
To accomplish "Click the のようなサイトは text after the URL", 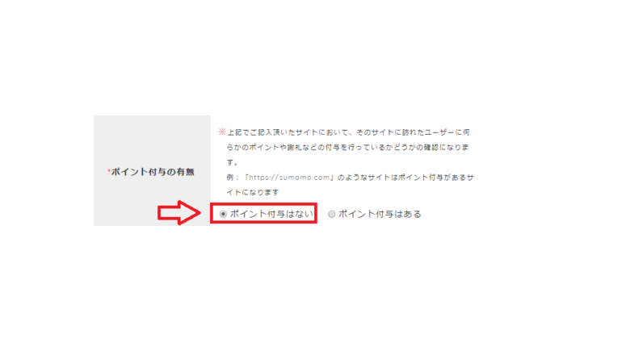I will point(368,178).
